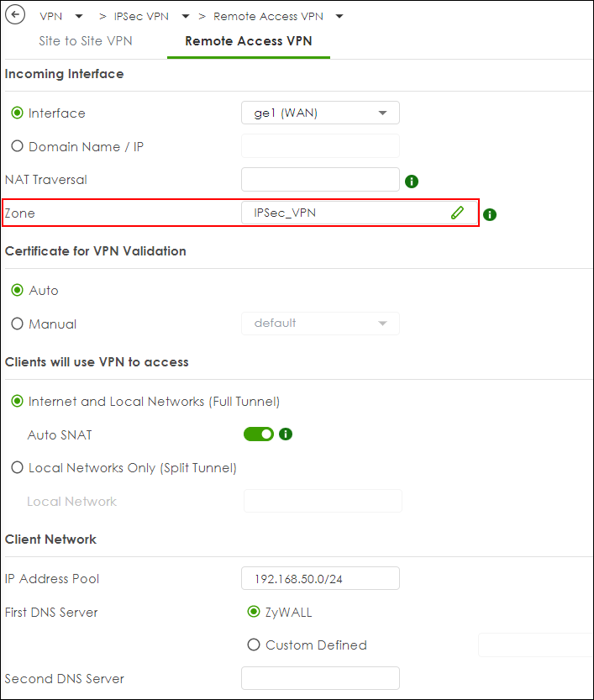Click the info icon next to NAT Traversal
594x700 pixels.
coord(412,182)
